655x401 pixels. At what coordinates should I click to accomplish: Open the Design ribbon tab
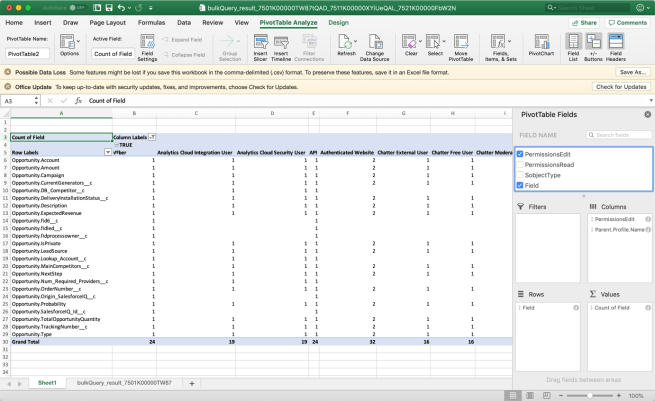click(x=338, y=21)
